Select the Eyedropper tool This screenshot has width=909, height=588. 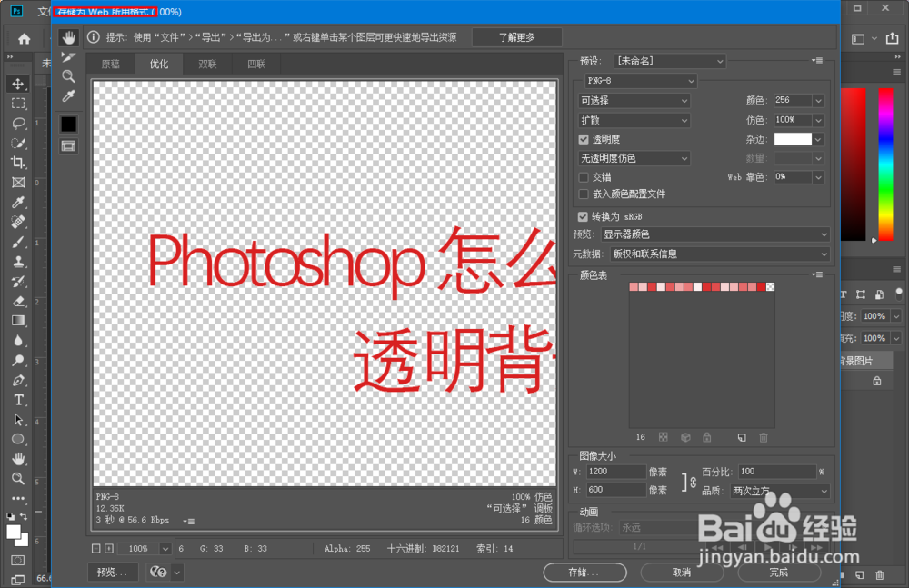pyautogui.click(x=68, y=95)
